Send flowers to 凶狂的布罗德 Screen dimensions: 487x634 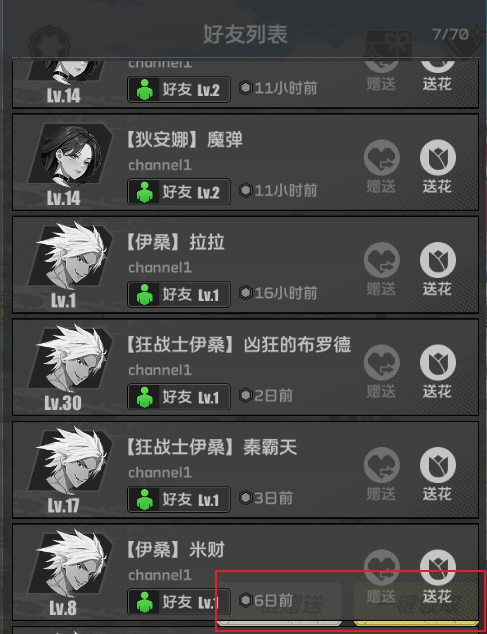pyautogui.click(x=438, y=362)
